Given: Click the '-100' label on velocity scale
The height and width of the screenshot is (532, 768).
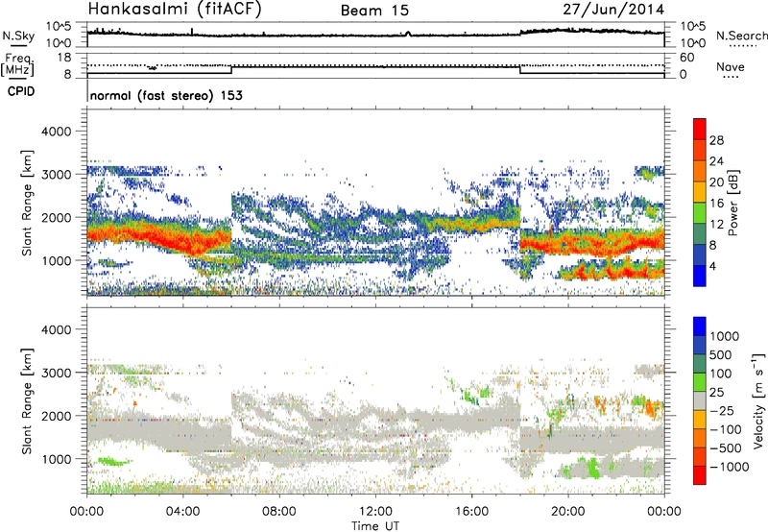Looking at the screenshot, I should point(726,429).
